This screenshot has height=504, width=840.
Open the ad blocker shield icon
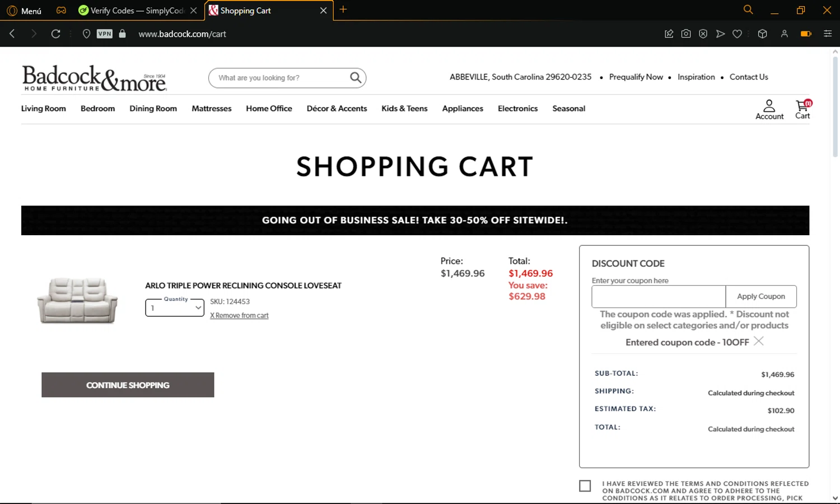point(703,34)
